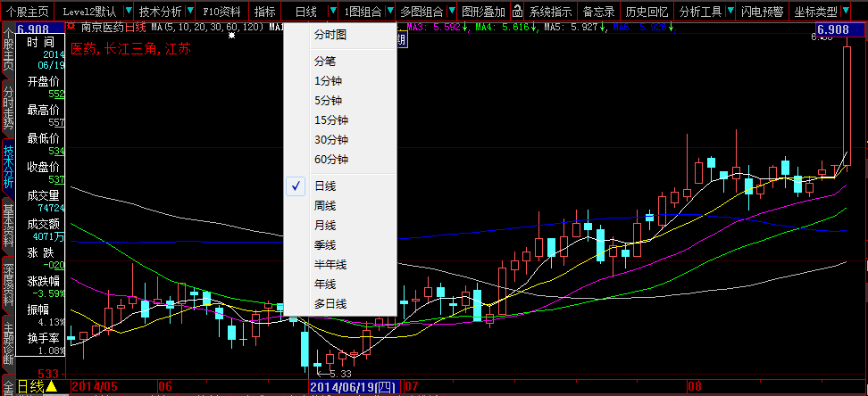Open 闪电预警 alert button
The width and height of the screenshot is (868, 396).
763,11
